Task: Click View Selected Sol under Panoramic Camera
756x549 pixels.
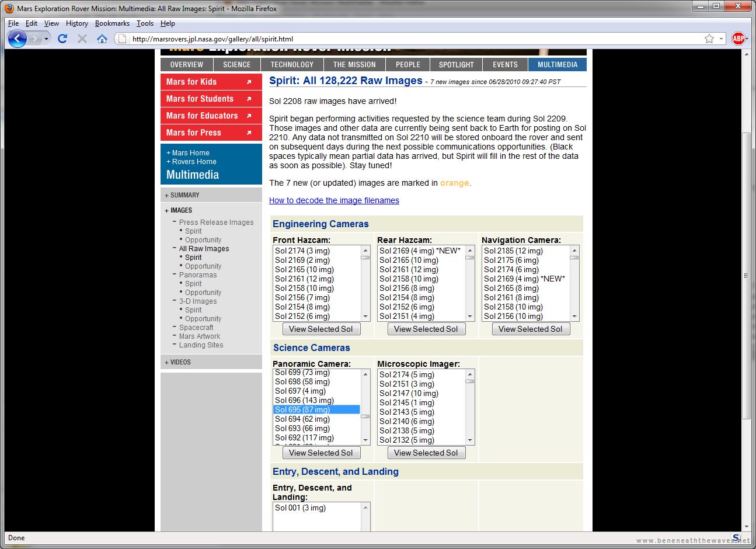Action: [321, 453]
